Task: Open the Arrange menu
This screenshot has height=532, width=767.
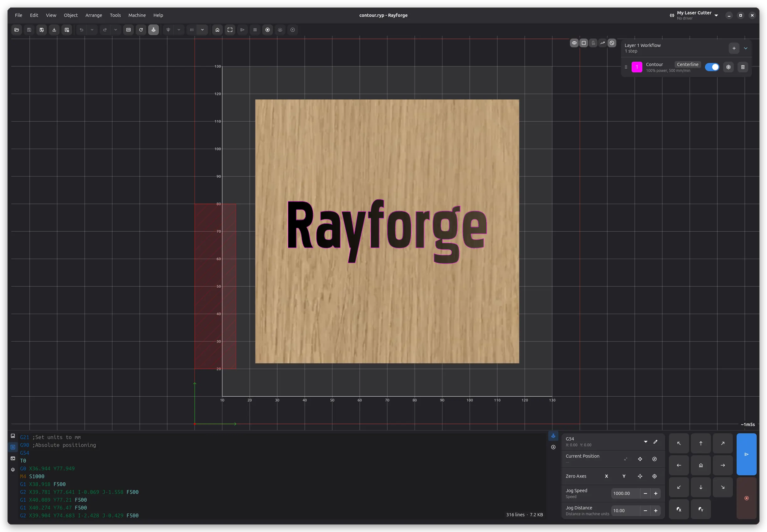Action: click(x=94, y=15)
